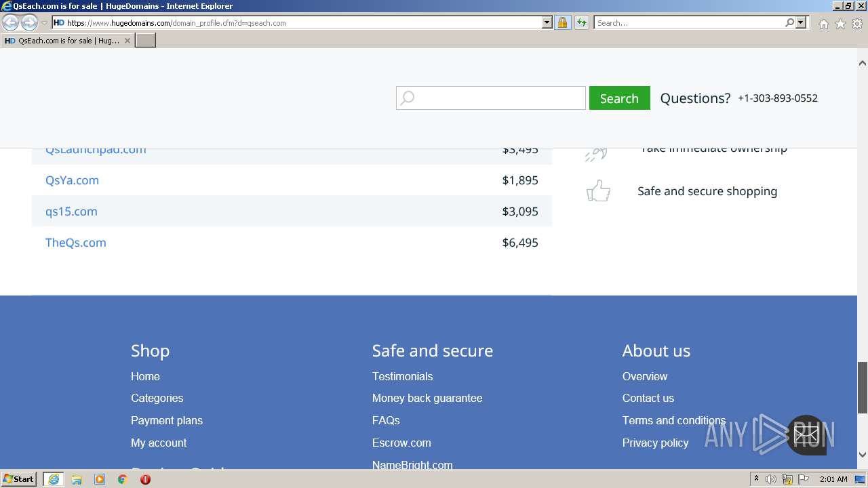
Task: Close the QsEach.com tab
Action: click(127, 41)
